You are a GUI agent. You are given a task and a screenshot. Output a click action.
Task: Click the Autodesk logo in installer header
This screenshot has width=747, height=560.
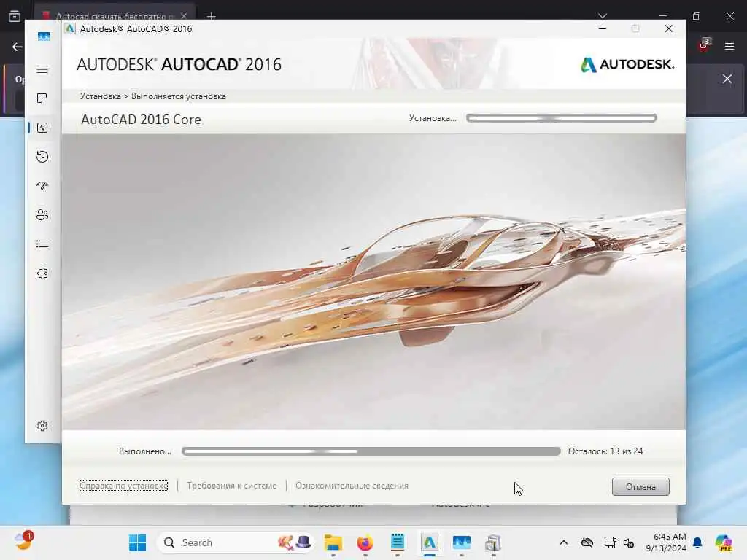pos(627,64)
